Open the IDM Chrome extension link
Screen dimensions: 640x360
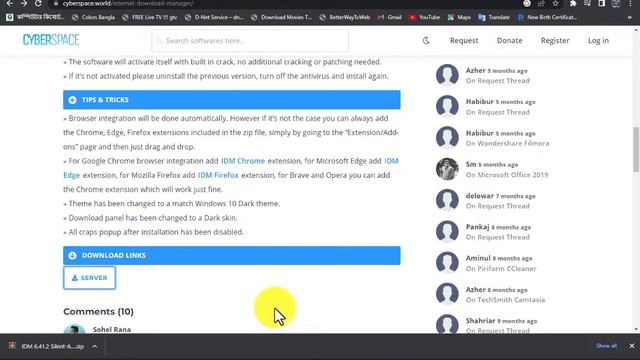pyautogui.click(x=243, y=161)
